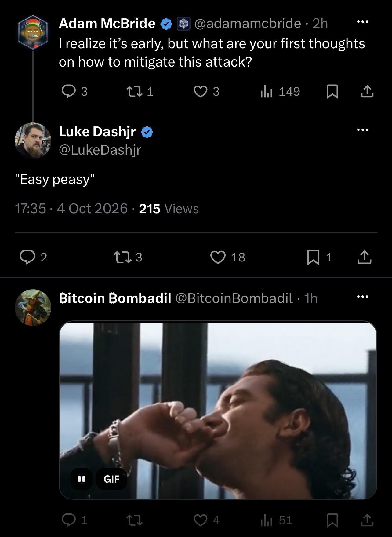Open more options on Luke Dashjr's tweet

pos(362,130)
